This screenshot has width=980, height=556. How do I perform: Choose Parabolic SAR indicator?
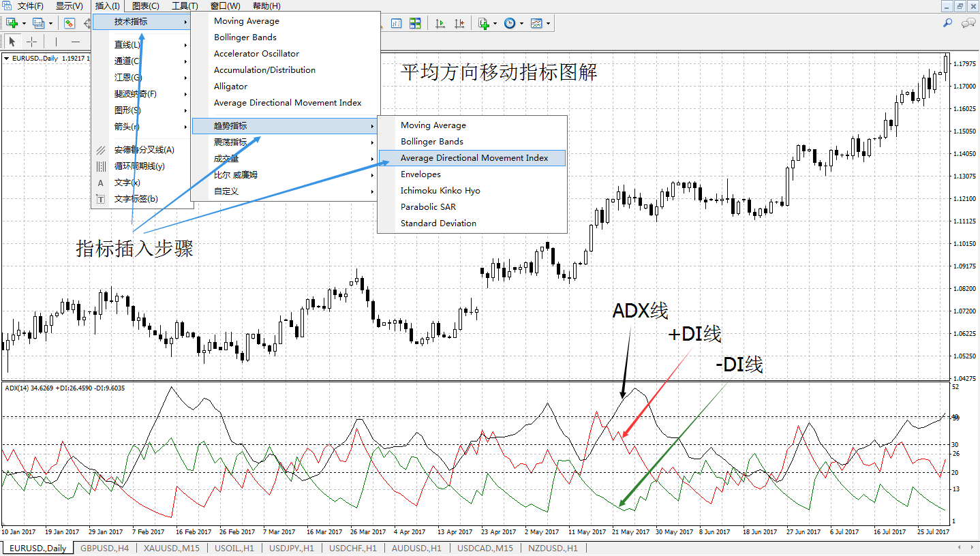(x=473, y=207)
